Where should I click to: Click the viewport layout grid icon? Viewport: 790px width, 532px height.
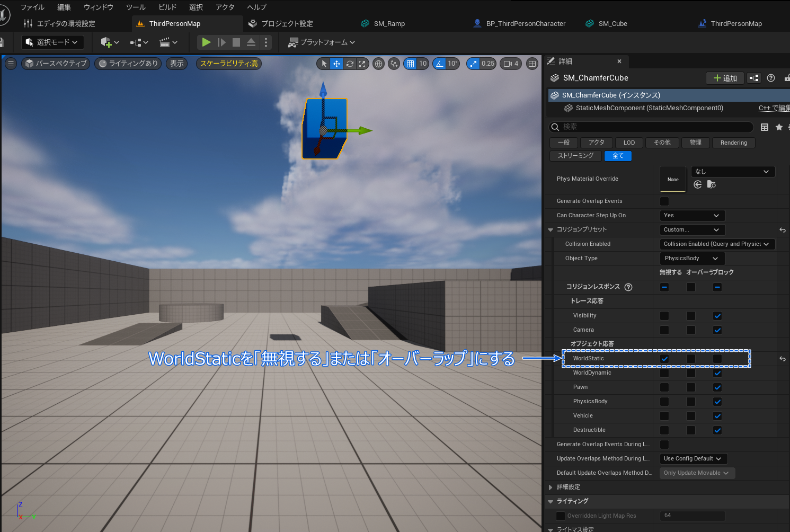coord(532,63)
